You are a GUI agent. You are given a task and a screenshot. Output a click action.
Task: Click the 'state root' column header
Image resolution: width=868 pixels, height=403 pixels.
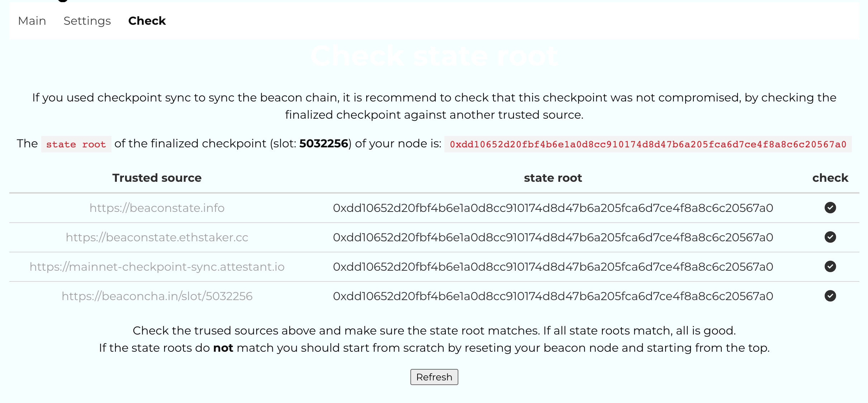click(x=553, y=178)
